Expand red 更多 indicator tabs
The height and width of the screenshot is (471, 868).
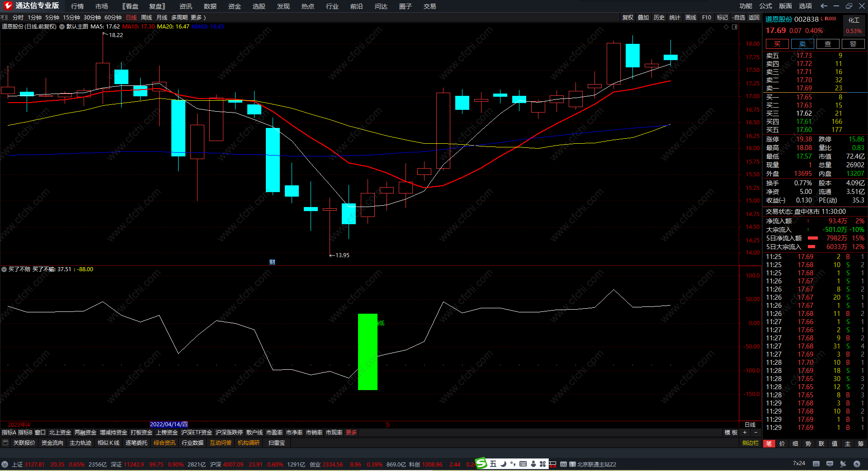pos(351,433)
